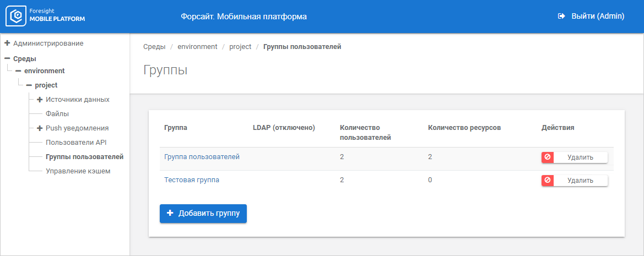This screenshot has width=644, height=256.
Task: Open the Тестовая группа group link
Action: pyautogui.click(x=192, y=179)
